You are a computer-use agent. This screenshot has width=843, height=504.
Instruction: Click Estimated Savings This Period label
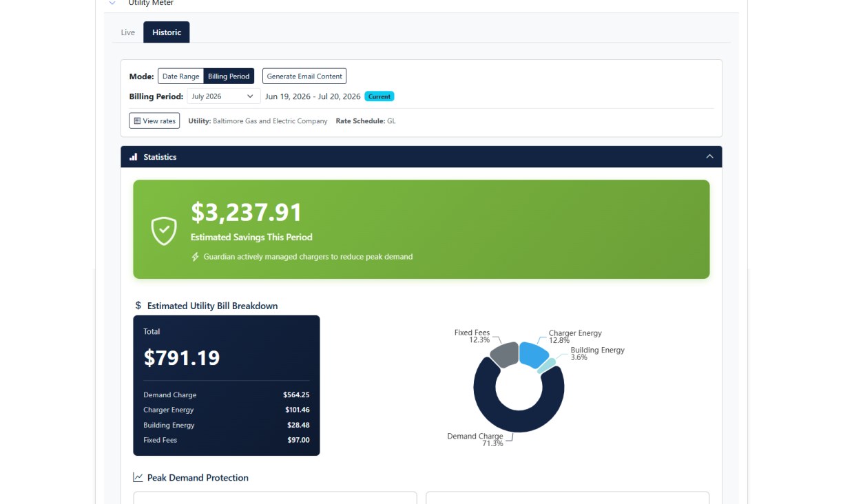coord(251,238)
